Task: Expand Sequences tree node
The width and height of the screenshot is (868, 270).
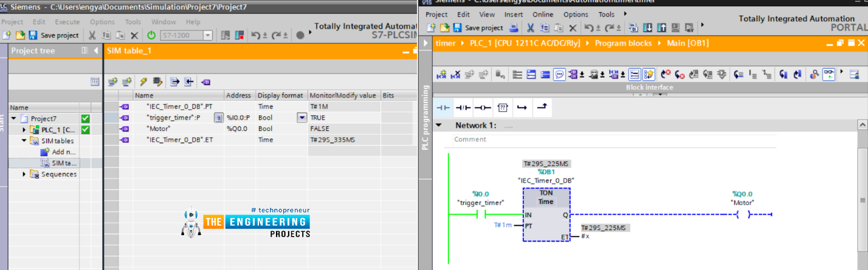Action: pyautogui.click(x=24, y=174)
